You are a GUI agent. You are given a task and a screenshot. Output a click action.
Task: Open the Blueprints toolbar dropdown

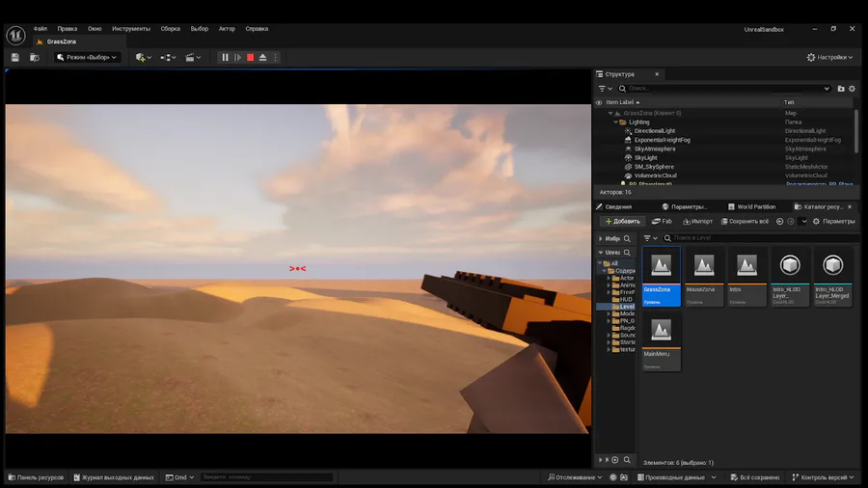168,58
